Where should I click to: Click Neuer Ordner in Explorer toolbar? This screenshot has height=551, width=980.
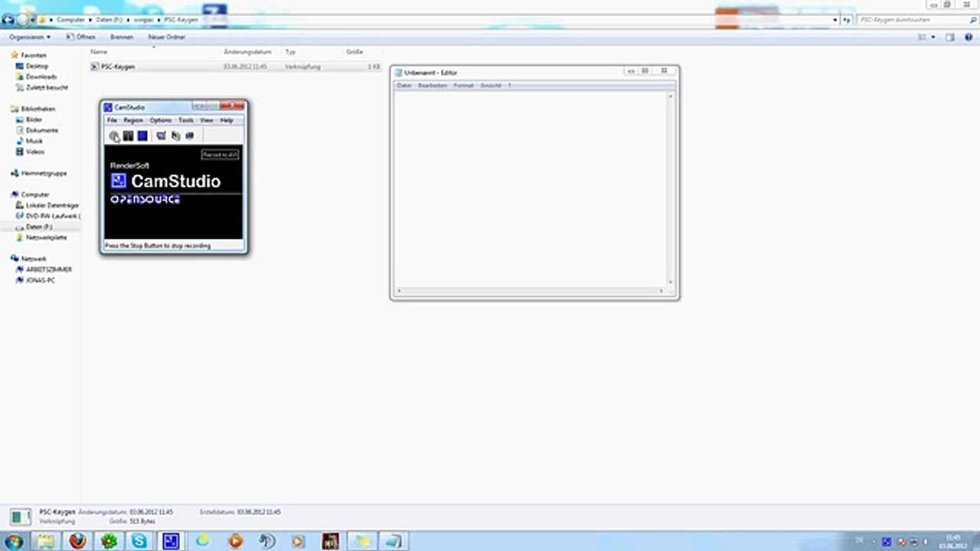pyautogui.click(x=166, y=37)
